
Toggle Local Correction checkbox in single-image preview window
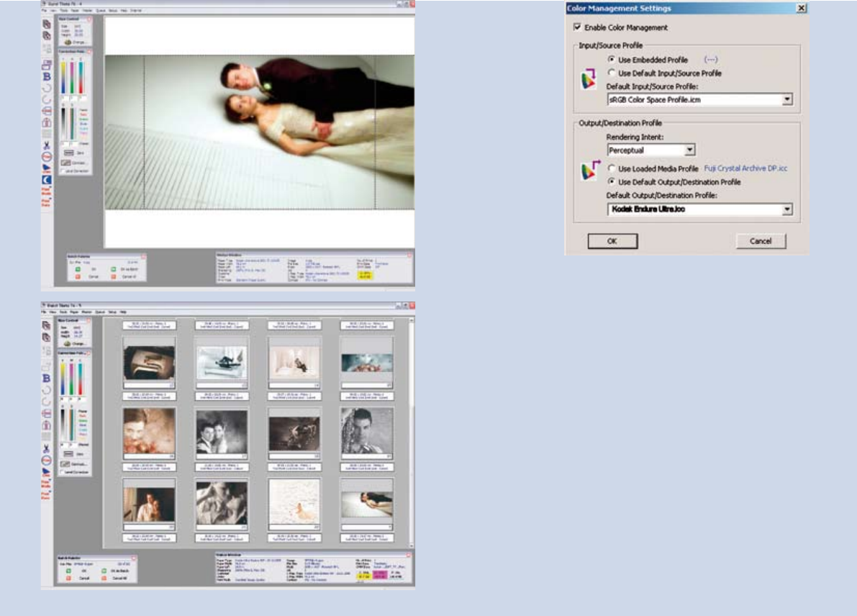(63, 171)
